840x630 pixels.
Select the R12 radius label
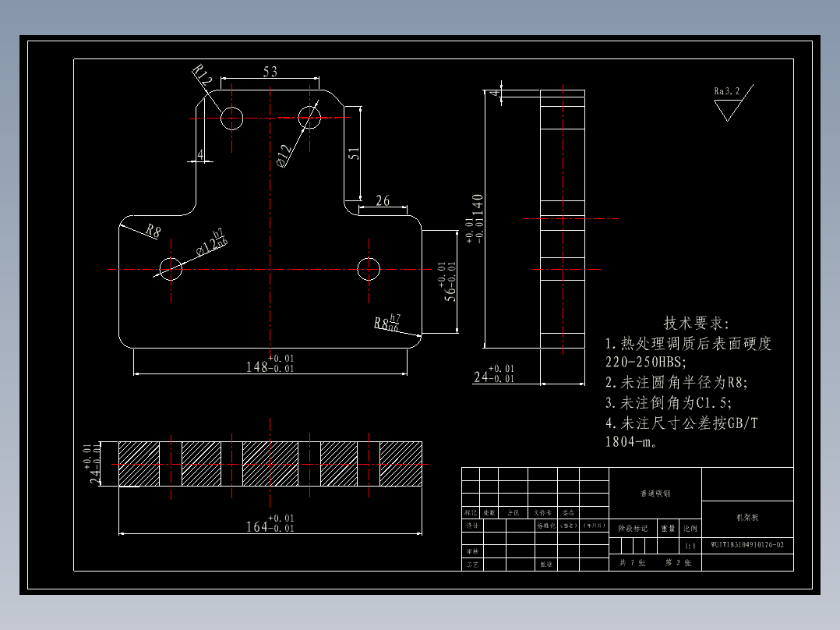click(202, 76)
